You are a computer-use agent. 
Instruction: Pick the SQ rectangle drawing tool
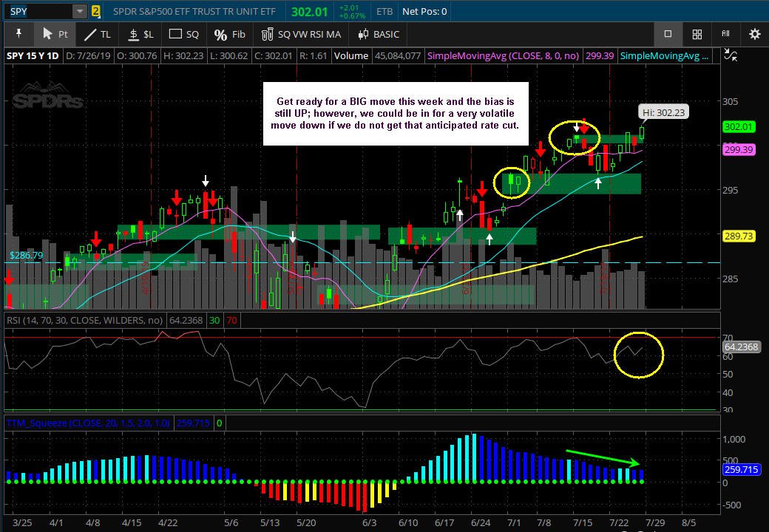pos(184,34)
